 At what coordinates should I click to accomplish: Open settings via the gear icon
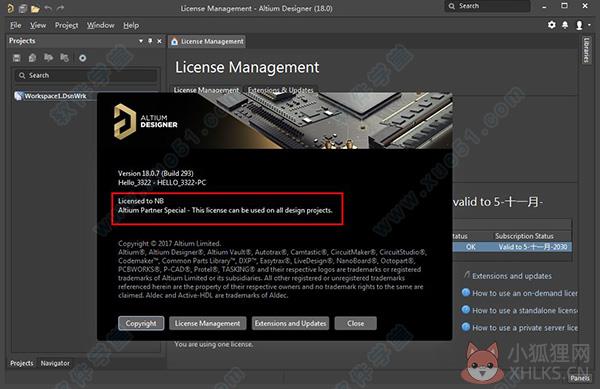[551, 25]
